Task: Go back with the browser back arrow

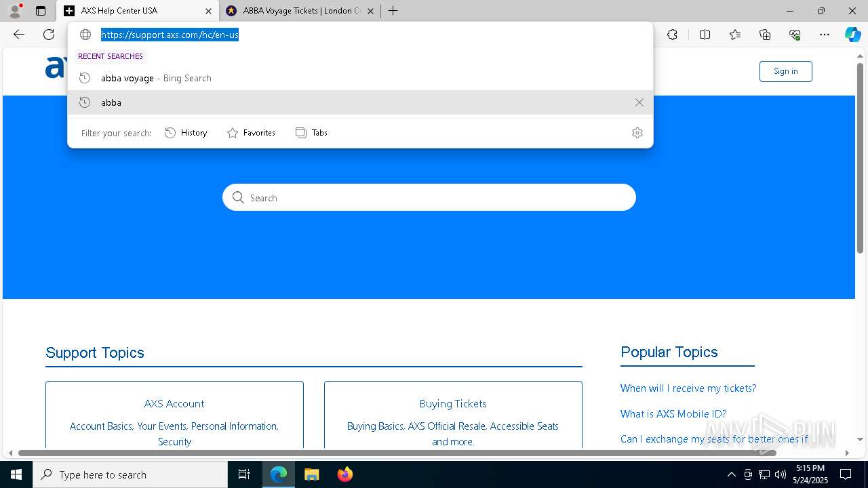Action: [19, 35]
